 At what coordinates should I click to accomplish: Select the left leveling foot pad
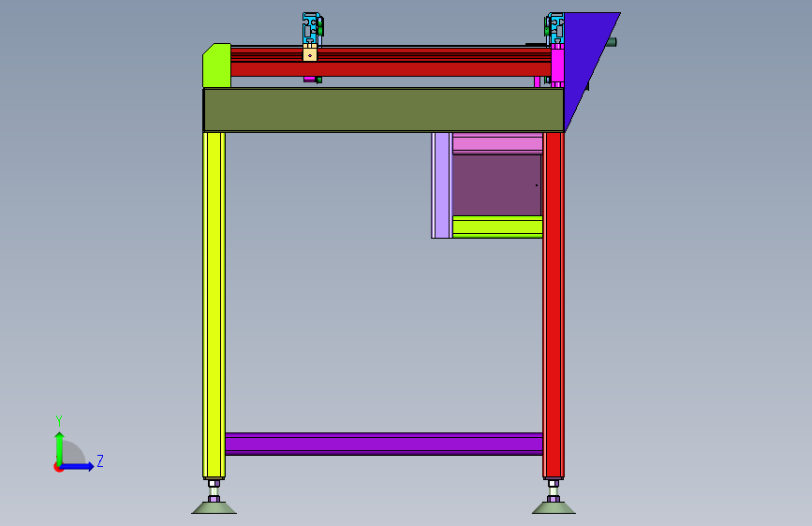tap(214, 508)
